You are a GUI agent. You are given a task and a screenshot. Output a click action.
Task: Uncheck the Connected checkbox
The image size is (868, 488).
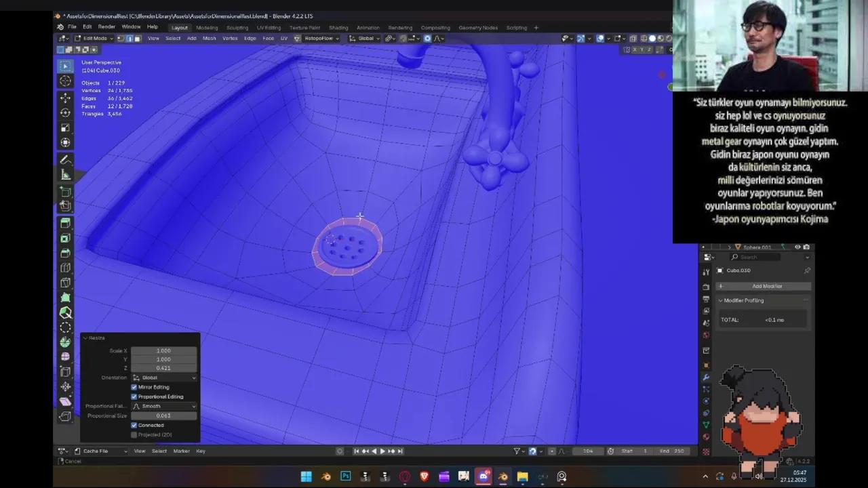point(134,425)
